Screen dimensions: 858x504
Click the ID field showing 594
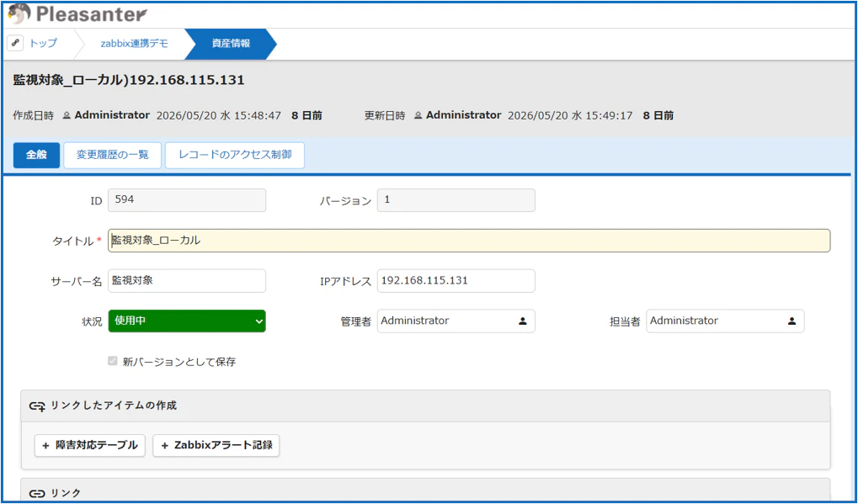point(187,200)
